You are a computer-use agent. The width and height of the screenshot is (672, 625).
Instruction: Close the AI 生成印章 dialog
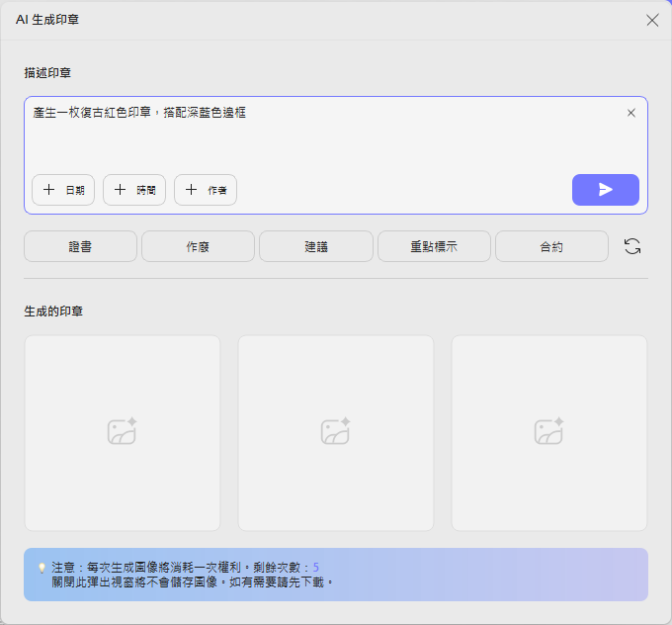(x=652, y=20)
